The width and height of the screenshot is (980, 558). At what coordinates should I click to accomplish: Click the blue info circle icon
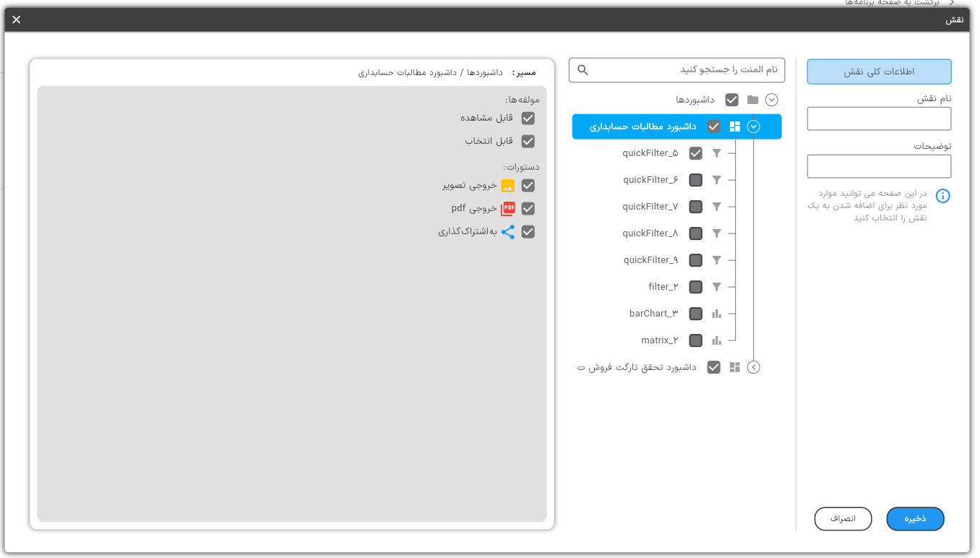pos(943,196)
